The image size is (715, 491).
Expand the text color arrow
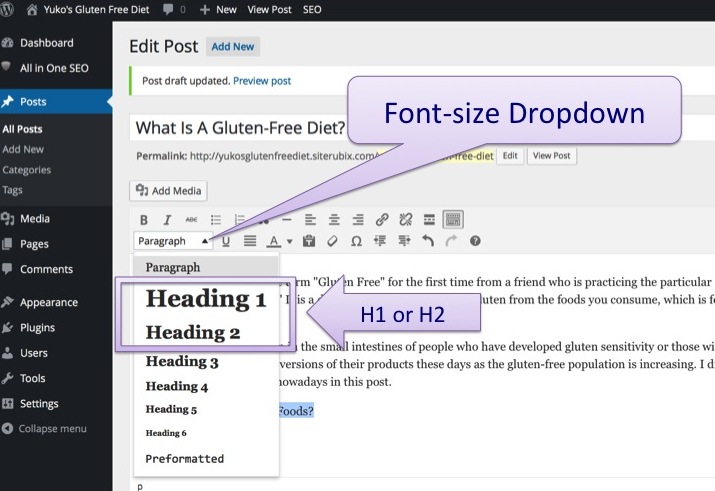(x=290, y=241)
